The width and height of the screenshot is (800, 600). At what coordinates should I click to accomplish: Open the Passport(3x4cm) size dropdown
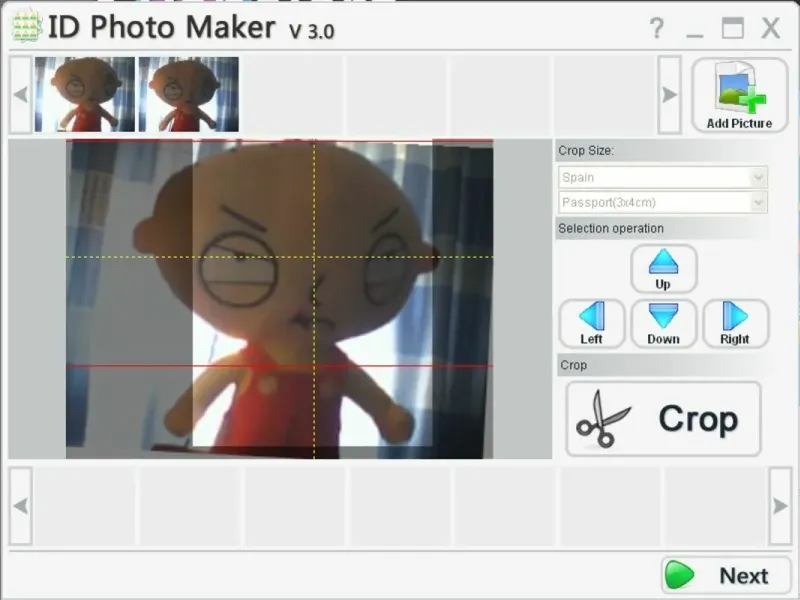(662, 203)
